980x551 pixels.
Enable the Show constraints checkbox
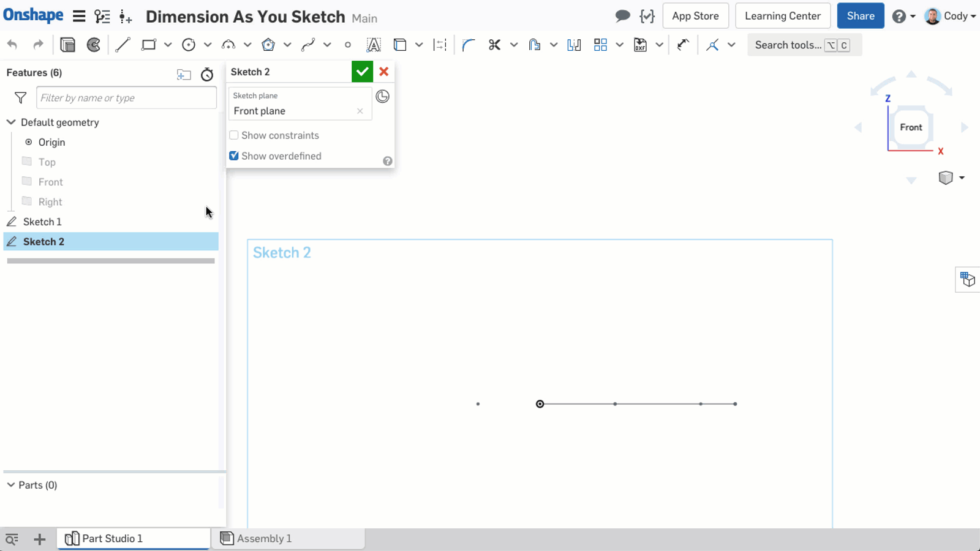[x=234, y=135]
